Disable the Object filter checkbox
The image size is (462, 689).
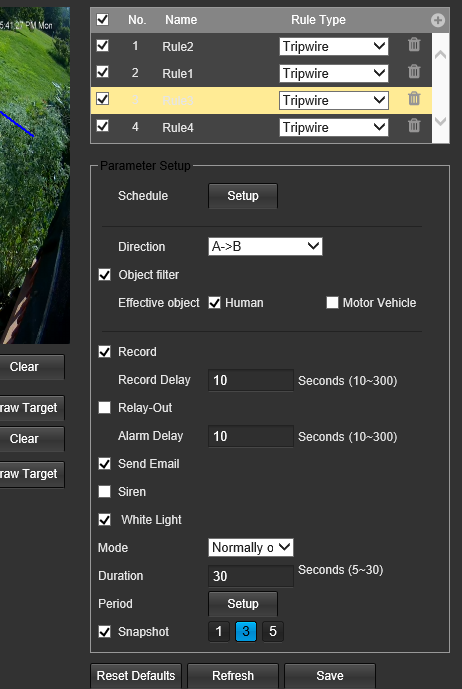[x=105, y=275]
